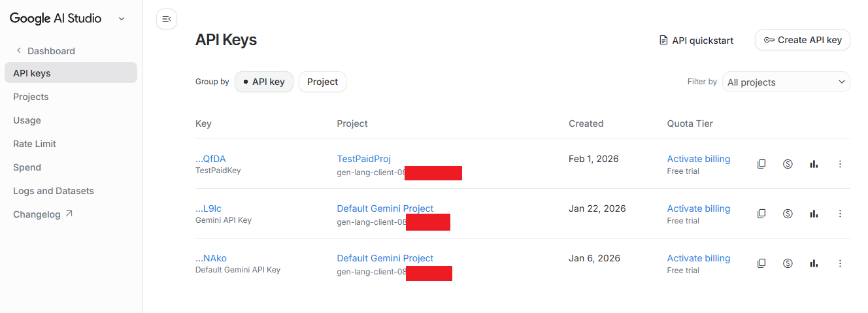Image resolution: width=868 pixels, height=313 pixels.
Task: View usage chart for ...QfDA key
Action: (814, 164)
